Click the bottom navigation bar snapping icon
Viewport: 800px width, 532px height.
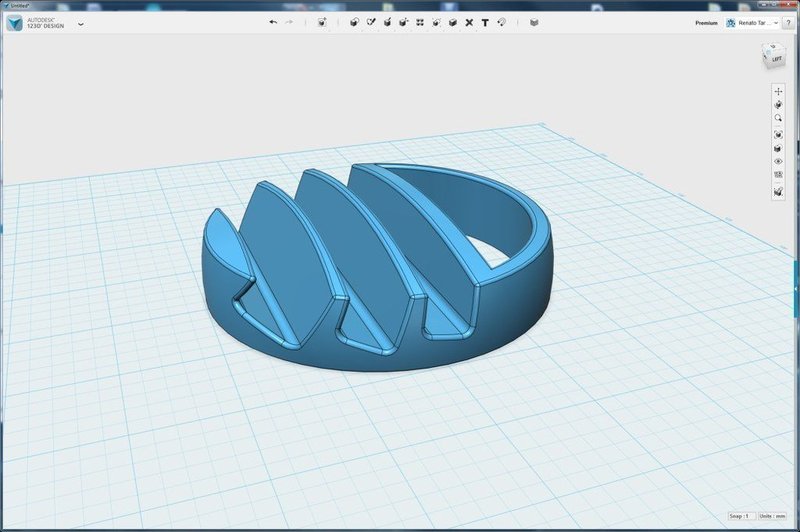pos(778,192)
